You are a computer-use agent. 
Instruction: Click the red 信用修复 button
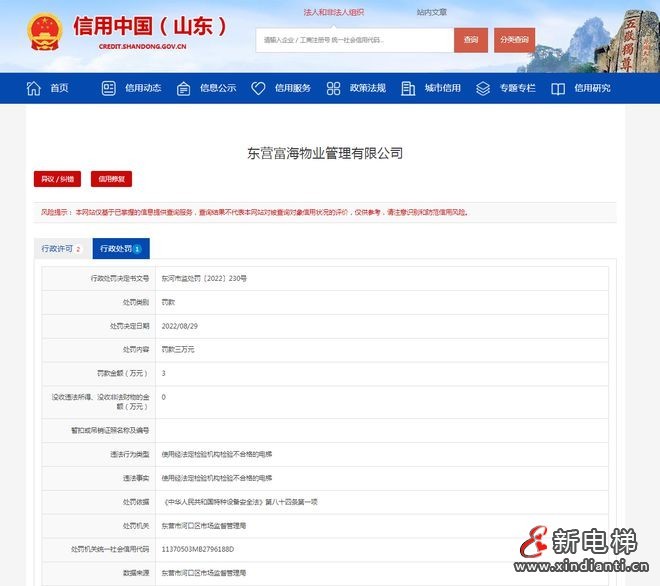point(112,179)
